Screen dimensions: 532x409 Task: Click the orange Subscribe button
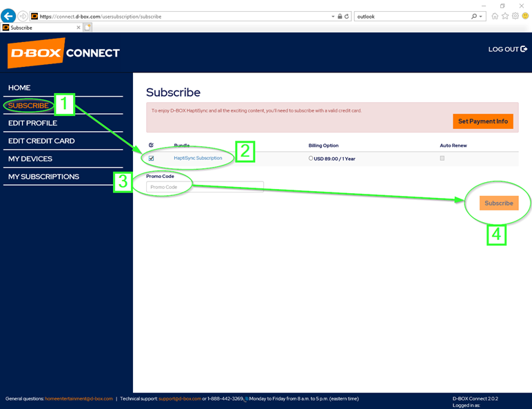click(x=499, y=203)
